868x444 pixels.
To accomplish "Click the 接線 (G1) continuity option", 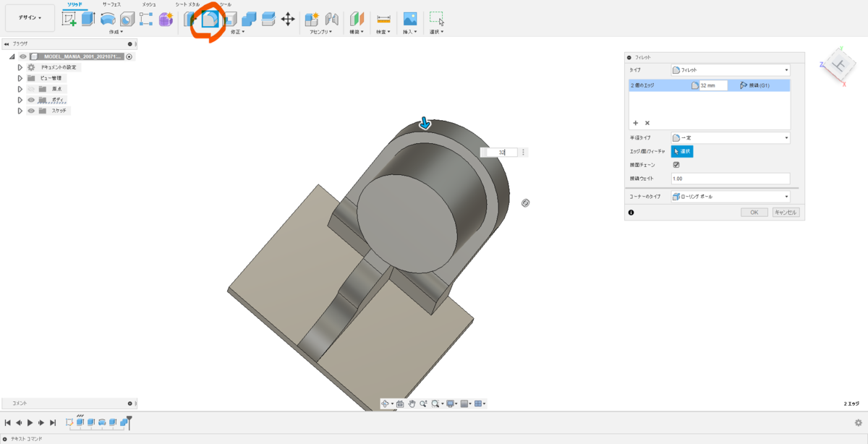I will coord(755,85).
